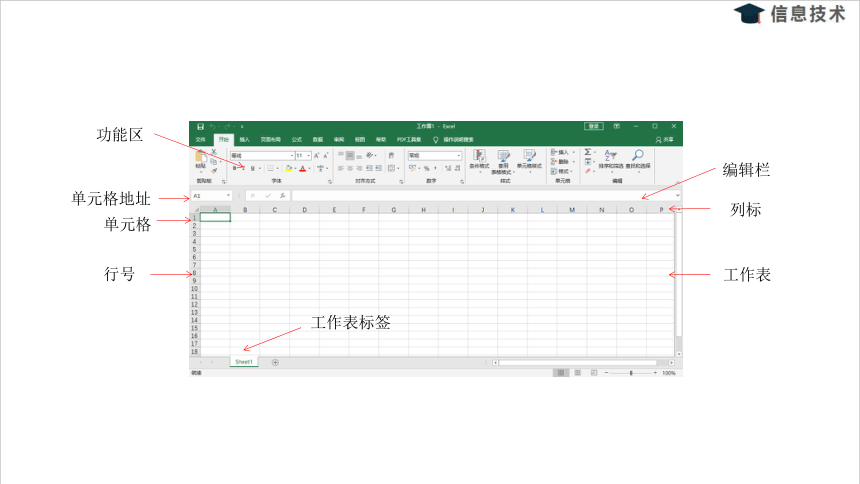Click the Percent Style icon
Image resolution: width=860 pixels, height=484 pixels.
(x=427, y=168)
